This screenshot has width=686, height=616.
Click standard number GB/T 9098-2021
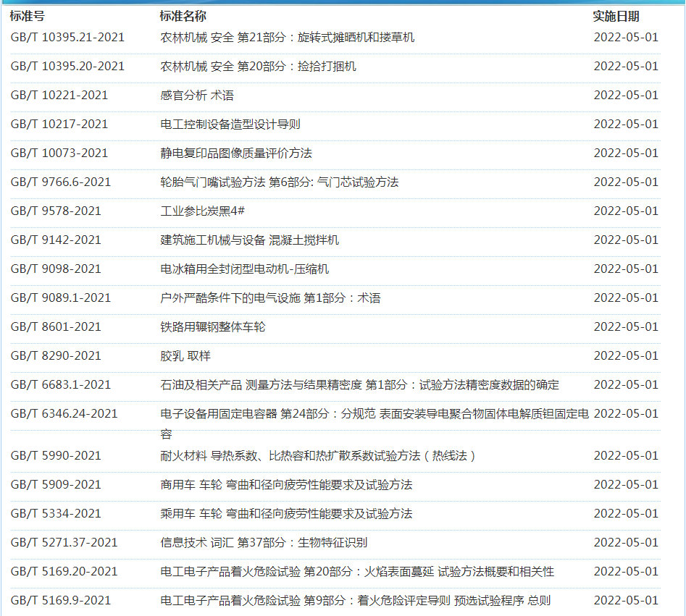click(56, 269)
